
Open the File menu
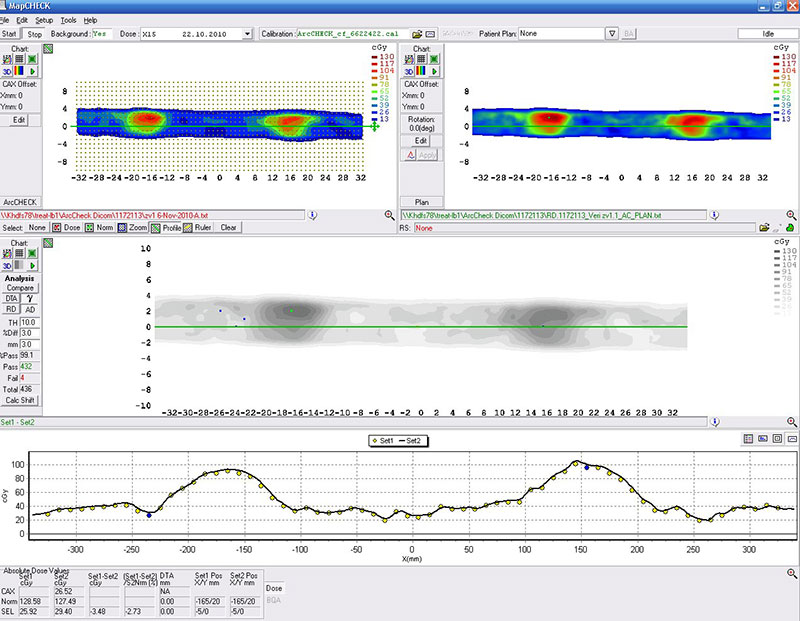pos(5,20)
